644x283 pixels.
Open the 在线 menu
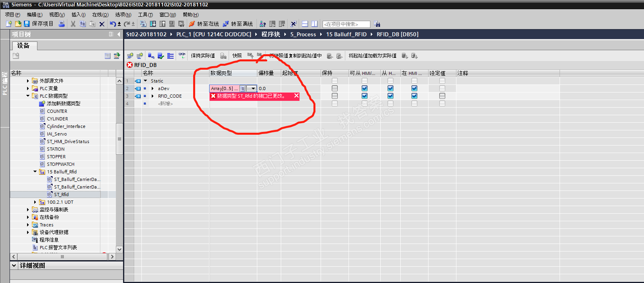(x=100, y=15)
